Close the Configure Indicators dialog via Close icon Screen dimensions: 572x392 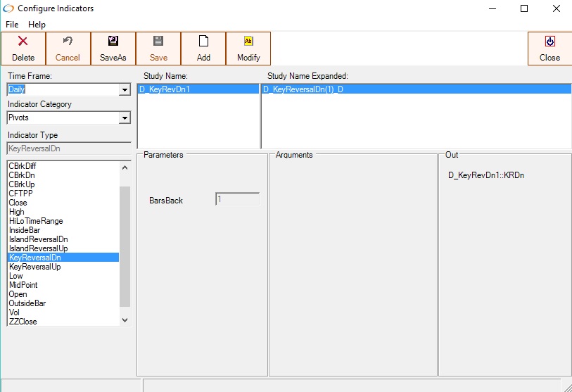549,42
